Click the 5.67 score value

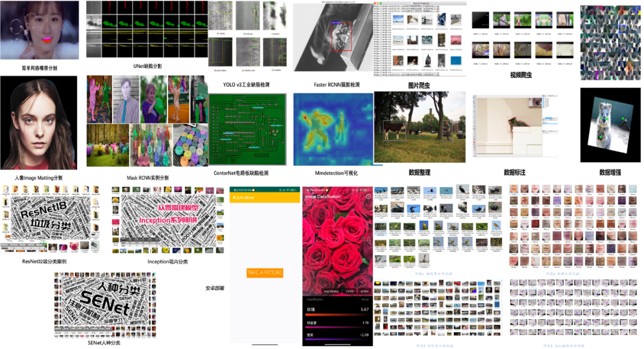click(x=364, y=310)
